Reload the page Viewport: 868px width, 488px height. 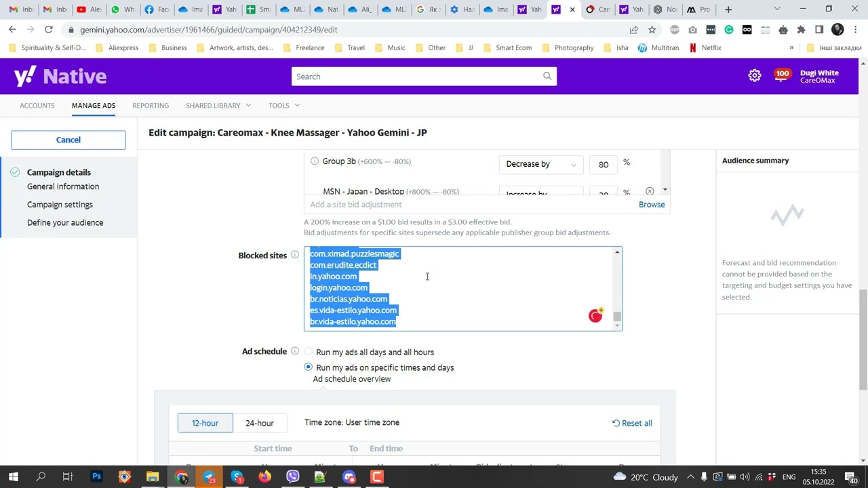(x=48, y=30)
